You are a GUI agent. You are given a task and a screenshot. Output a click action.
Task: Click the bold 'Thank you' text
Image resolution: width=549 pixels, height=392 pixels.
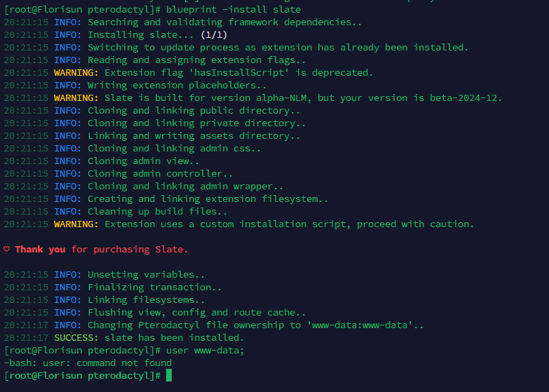tap(40, 250)
